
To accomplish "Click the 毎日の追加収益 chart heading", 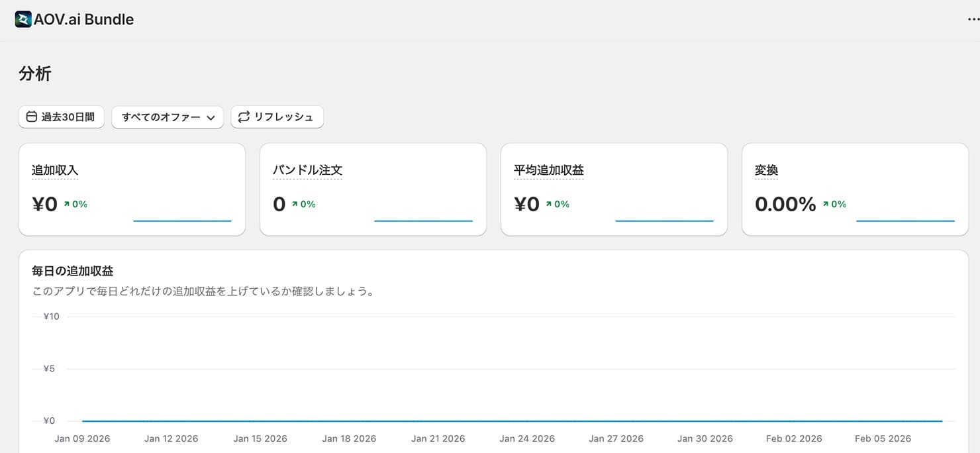I will [x=72, y=271].
